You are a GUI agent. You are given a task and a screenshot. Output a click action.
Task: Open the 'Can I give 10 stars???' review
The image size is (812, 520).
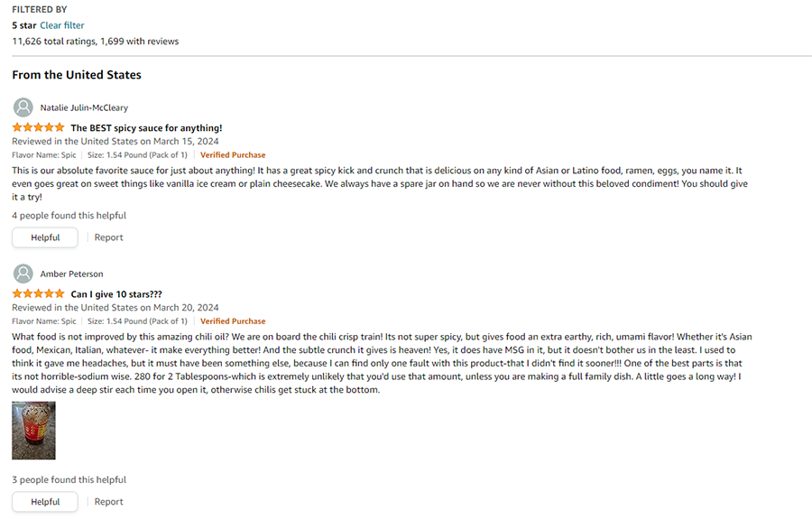(x=116, y=294)
